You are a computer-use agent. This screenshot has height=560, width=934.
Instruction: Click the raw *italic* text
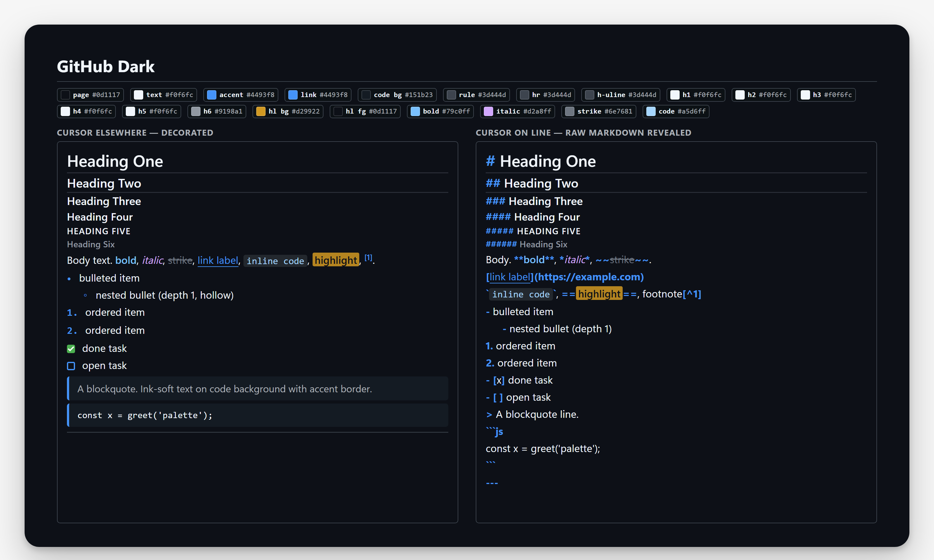(x=575, y=260)
